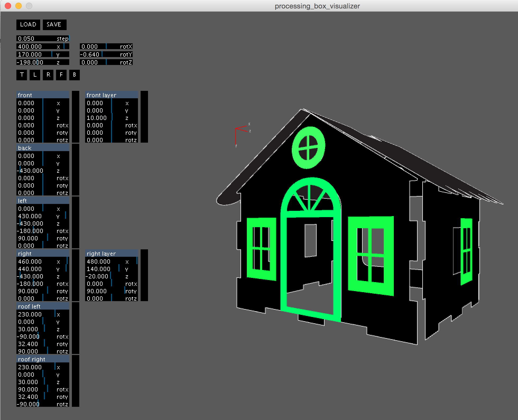The height and width of the screenshot is (420, 518).
Task: Click the LOAD button
Action: pyautogui.click(x=28, y=25)
